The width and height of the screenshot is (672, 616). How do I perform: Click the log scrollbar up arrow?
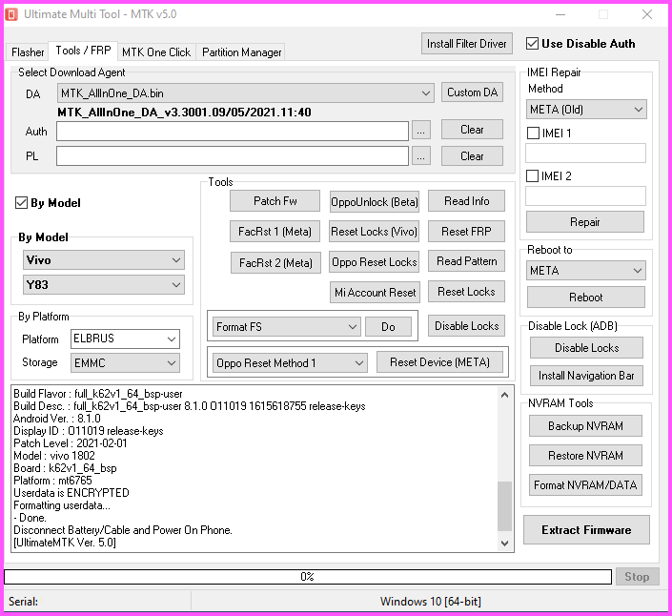tap(505, 395)
